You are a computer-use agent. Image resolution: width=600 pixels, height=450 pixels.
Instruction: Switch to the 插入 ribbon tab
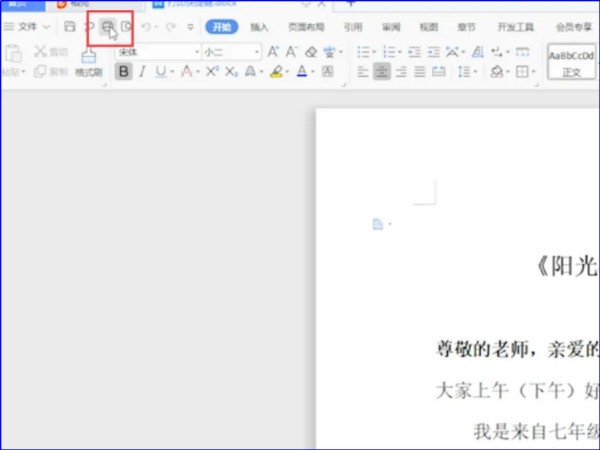pos(259,27)
